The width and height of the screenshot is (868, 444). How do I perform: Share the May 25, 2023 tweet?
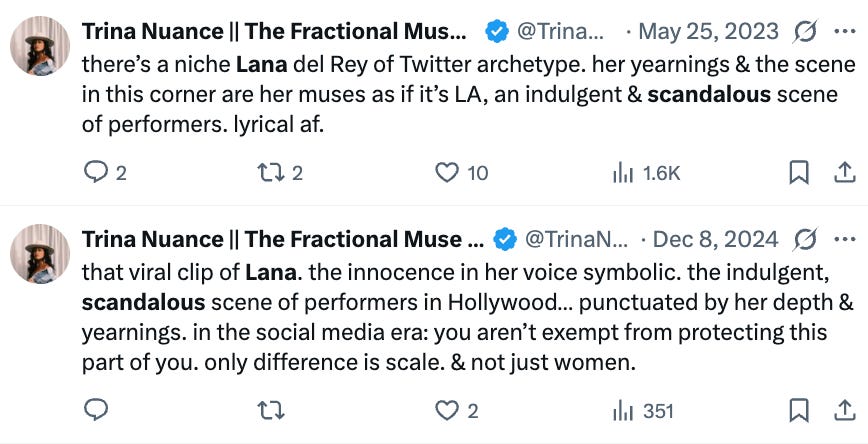(841, 173)
